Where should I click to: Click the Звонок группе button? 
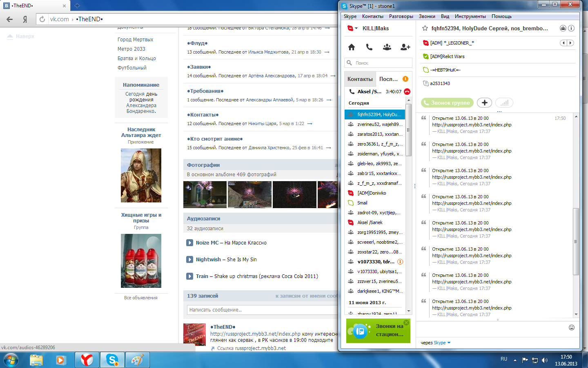pyautogui.click(x=447, y=103)
